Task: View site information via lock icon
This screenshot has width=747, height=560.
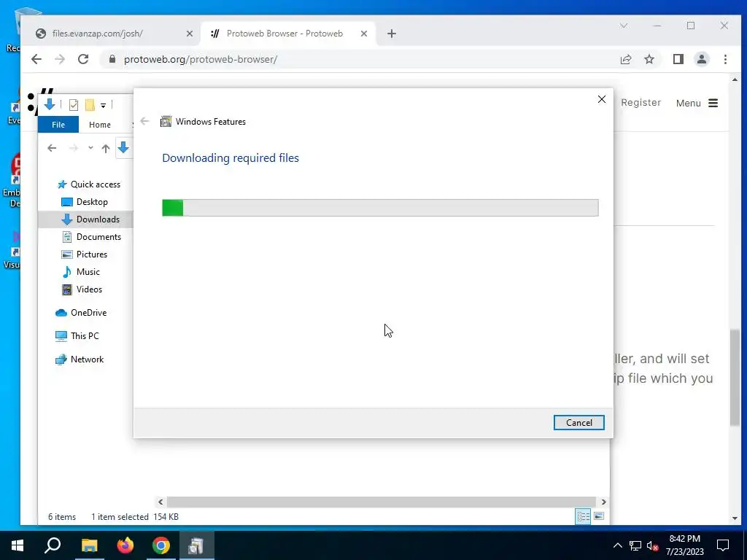Action: [112, 59]
